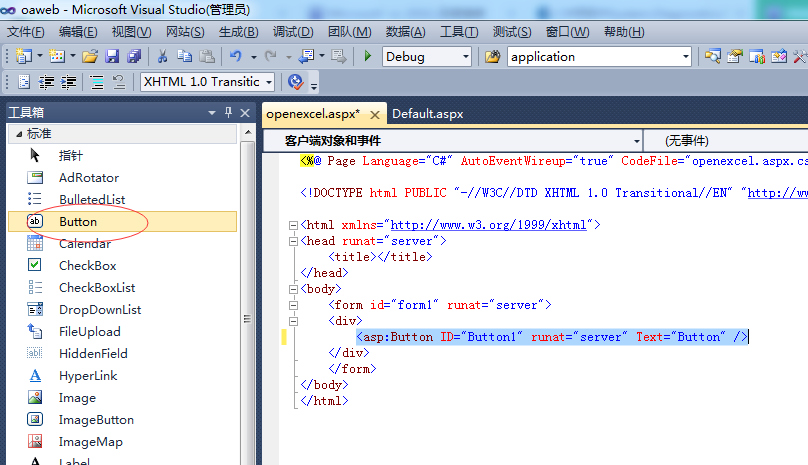Click the Increase Indent icon
Screen dimensions: 808x465
pyautogui.click(x=69, y=82)
